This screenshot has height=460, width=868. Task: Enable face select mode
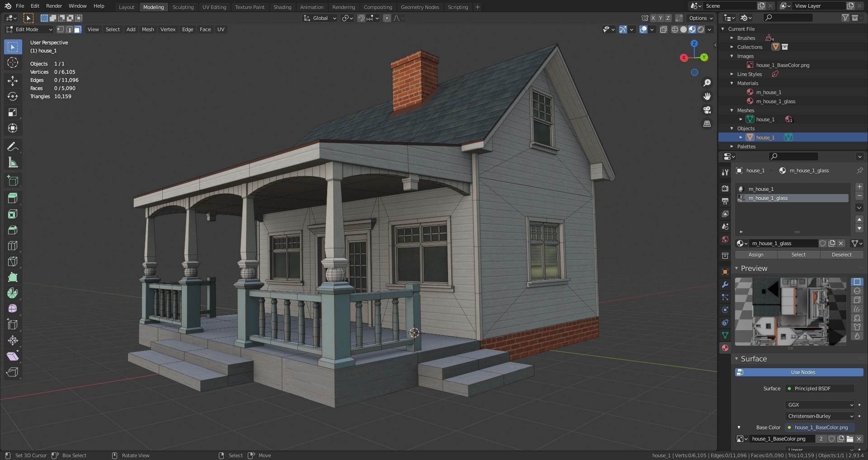tap(78, 29)
